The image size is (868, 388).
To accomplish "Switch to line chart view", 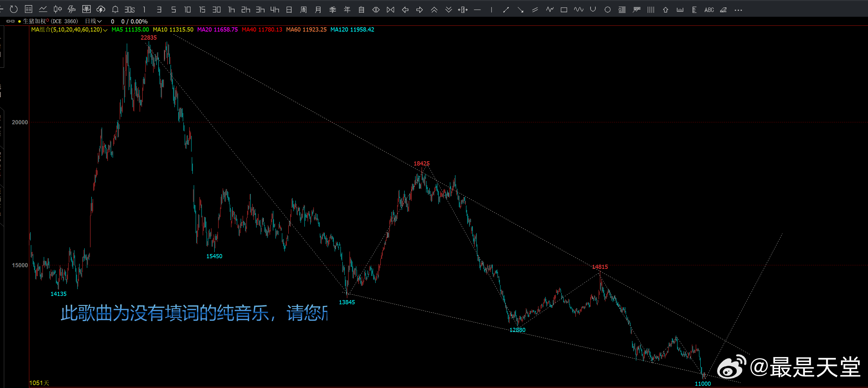I will pyautogui.click(x=43, y=10).
